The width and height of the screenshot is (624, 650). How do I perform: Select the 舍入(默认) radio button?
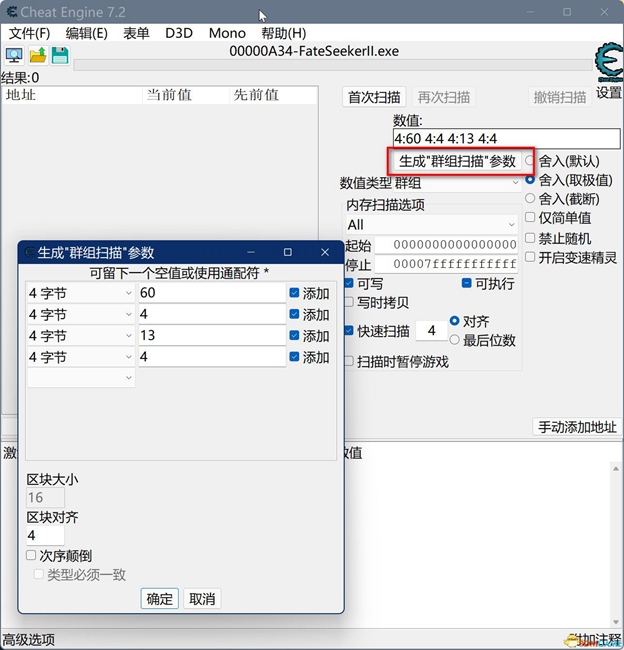(x=530, y=161)
